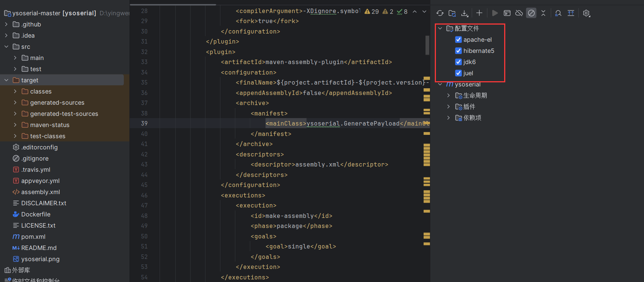644x282 pixels.
Task: Collapse the 配置文件 profiles node
Action: (440, 28)
